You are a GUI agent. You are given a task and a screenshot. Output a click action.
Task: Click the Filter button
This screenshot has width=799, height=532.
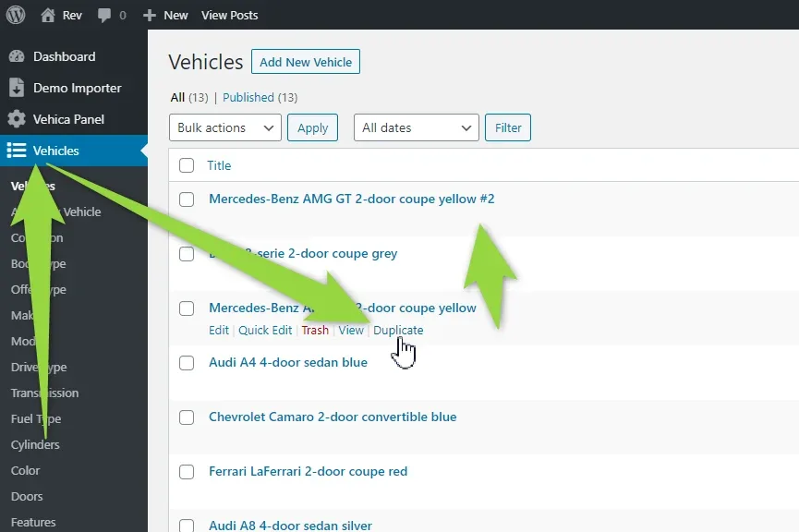508,127
